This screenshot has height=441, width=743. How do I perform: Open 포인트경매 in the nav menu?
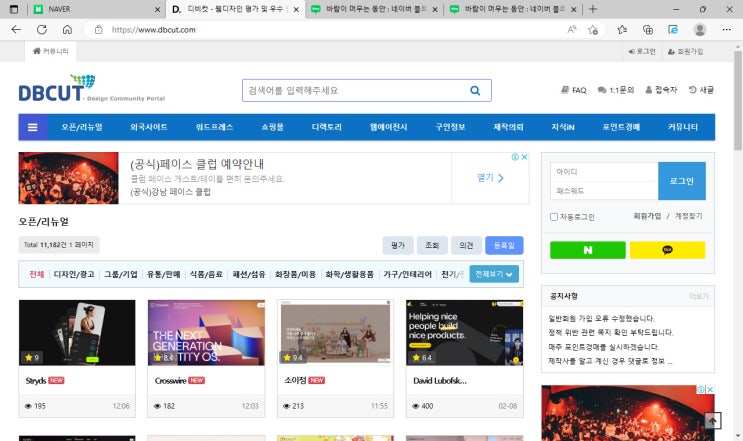[x=621, y=127]
